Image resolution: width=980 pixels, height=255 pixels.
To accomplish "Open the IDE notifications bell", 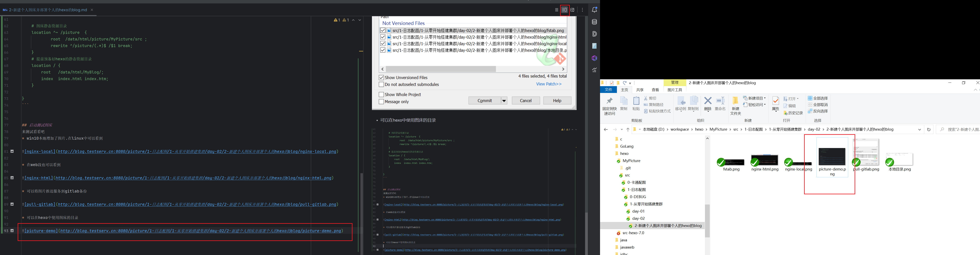I will [594, 10].
